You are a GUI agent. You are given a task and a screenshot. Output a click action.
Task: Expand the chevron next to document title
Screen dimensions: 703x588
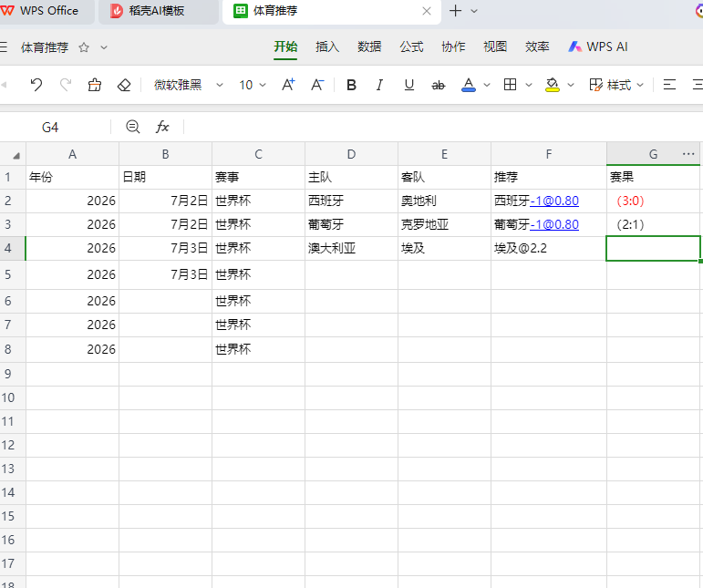(104, 47)
